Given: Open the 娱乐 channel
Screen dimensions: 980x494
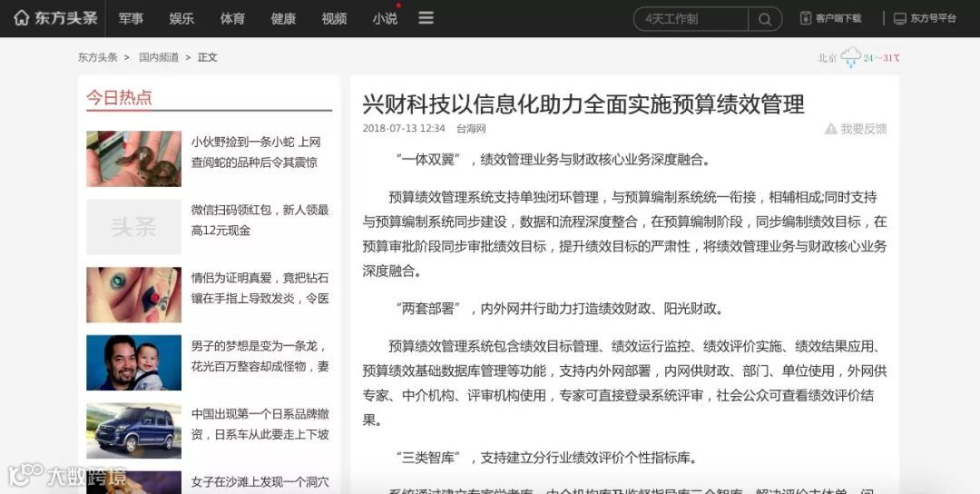Looking at the screenshot, I should (x=181, y=19).
